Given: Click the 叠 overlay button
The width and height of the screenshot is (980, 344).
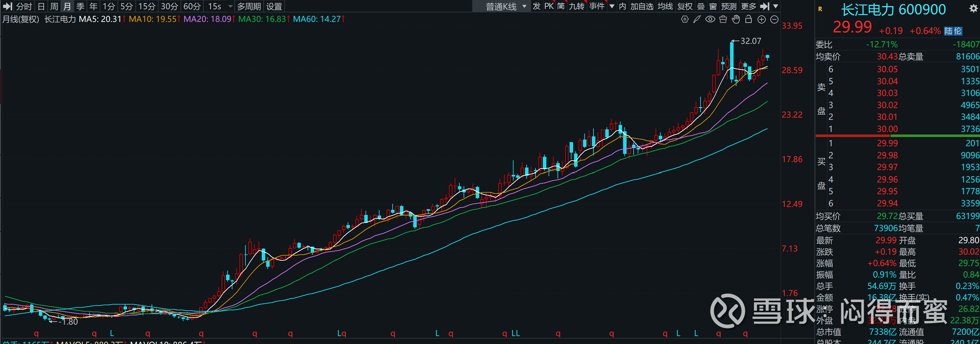Looking at the screenshot, I should point(701,6).
